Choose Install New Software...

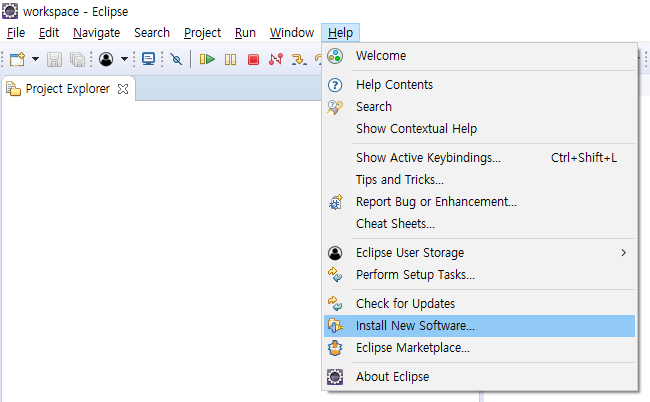pos(479,326)
